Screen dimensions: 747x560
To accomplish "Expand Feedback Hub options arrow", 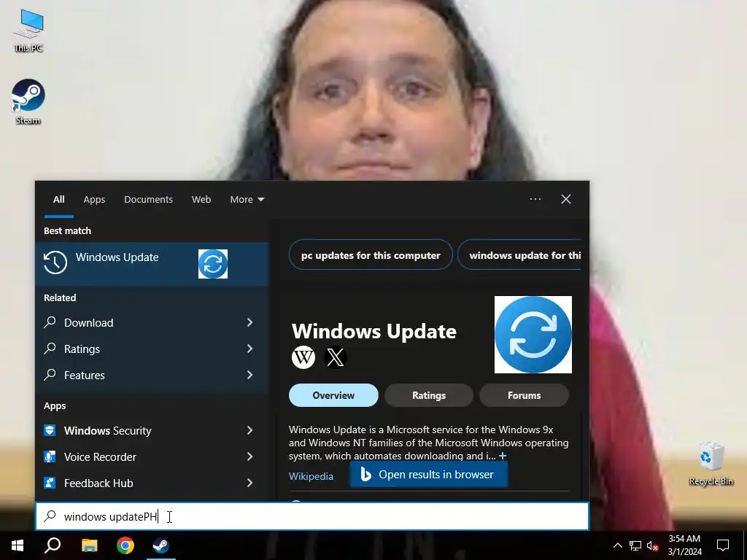I will [x=249, y=483].
